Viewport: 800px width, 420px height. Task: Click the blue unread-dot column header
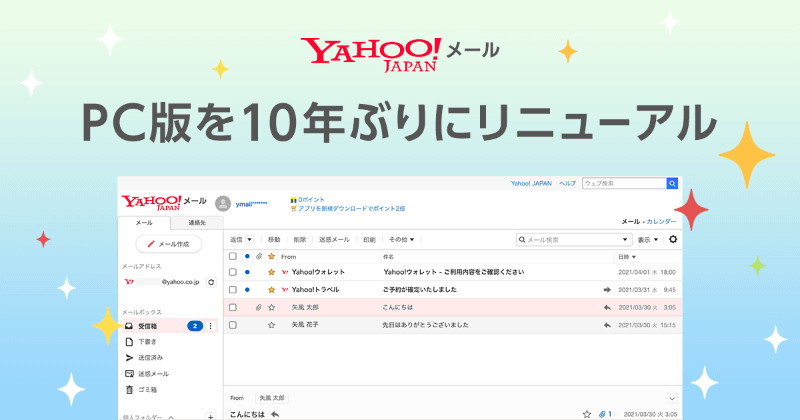(247, 256)
